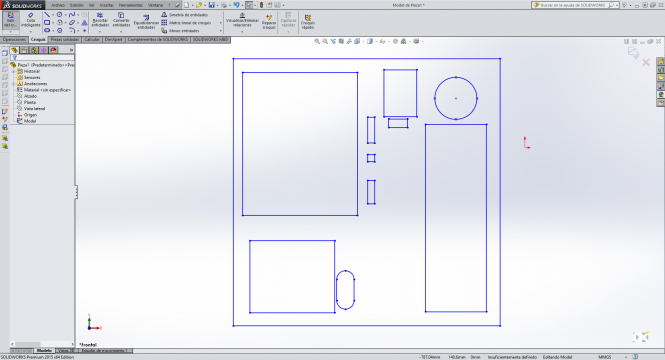The height and width of the screenshot is (360, 665).
Task: Open the ConfigurationManager tab icon
Action: 34,50
